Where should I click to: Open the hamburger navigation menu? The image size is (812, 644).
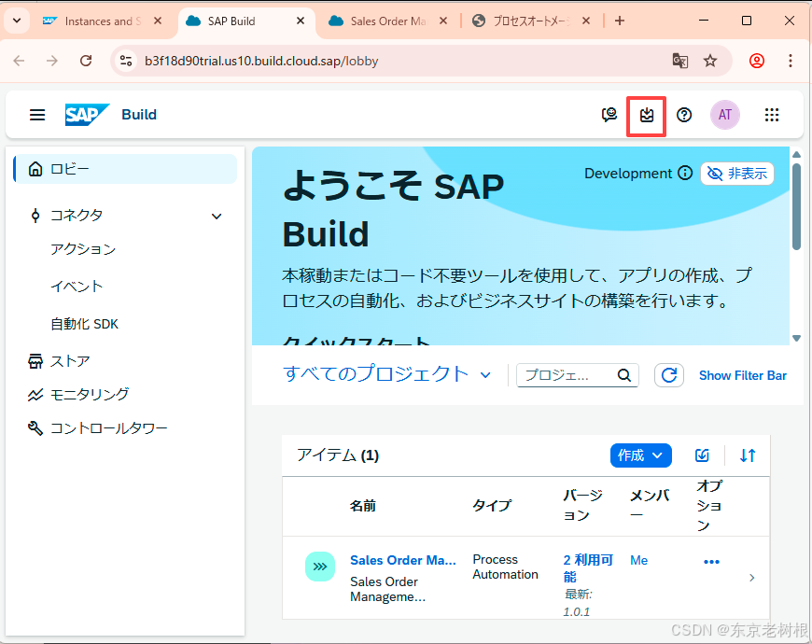tap(37, 115)
